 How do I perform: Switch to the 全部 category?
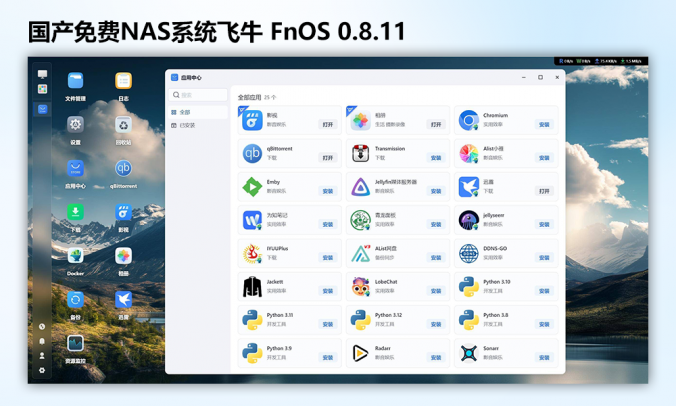[x=198, y=112]
